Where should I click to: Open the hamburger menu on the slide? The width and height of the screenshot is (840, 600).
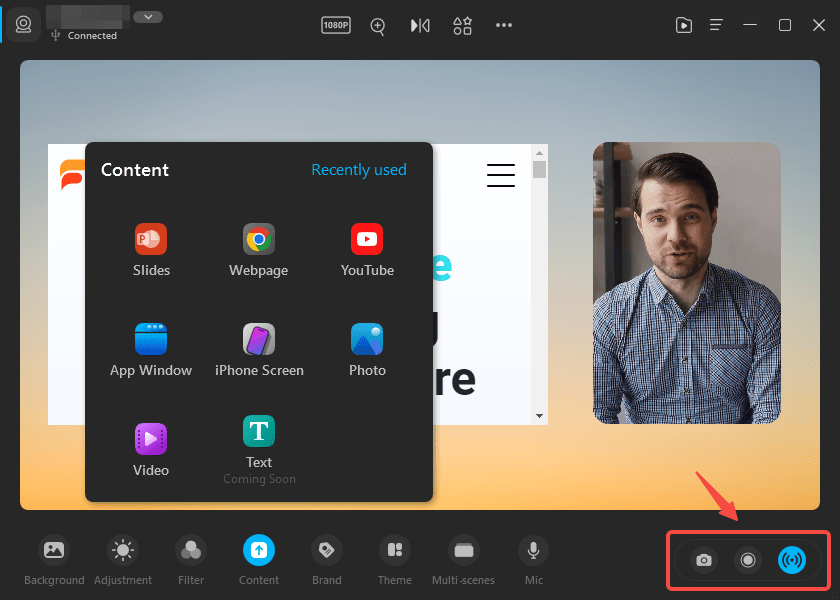[501, 174]
